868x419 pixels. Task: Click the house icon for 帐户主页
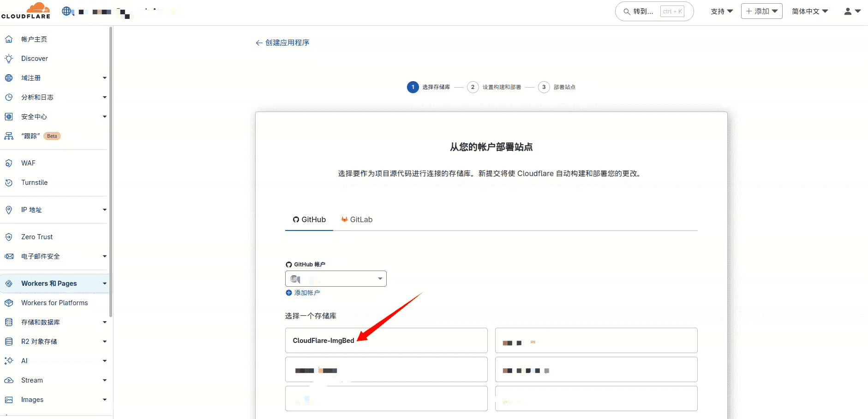pos(9,39)
